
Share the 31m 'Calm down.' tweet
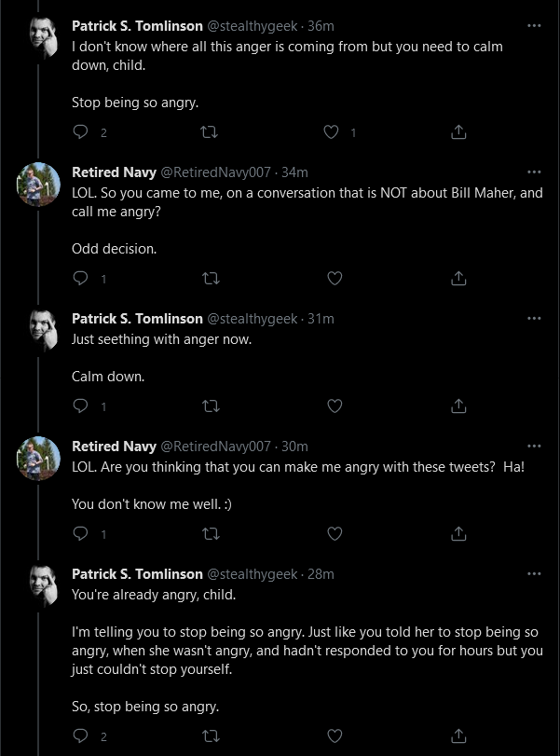pyautogui.click(x=458, y=405)
